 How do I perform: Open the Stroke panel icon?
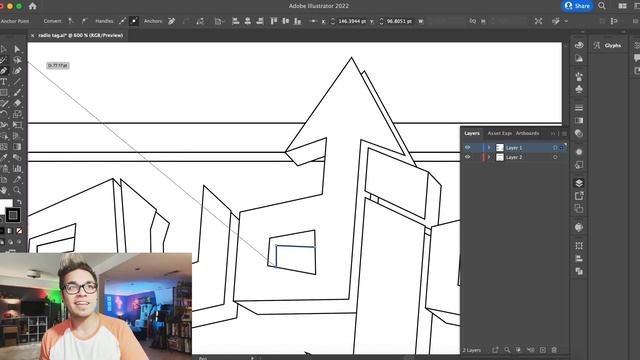[x=579, y=108]
